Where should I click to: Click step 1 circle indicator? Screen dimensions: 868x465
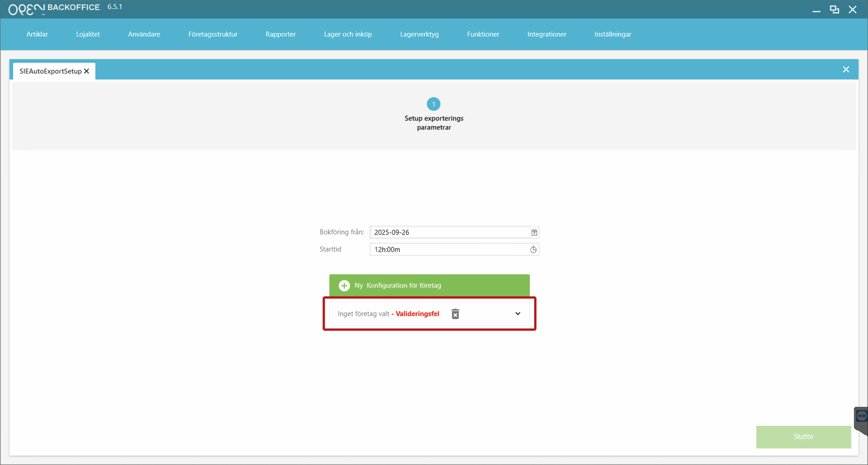click(x=433, y=104)
